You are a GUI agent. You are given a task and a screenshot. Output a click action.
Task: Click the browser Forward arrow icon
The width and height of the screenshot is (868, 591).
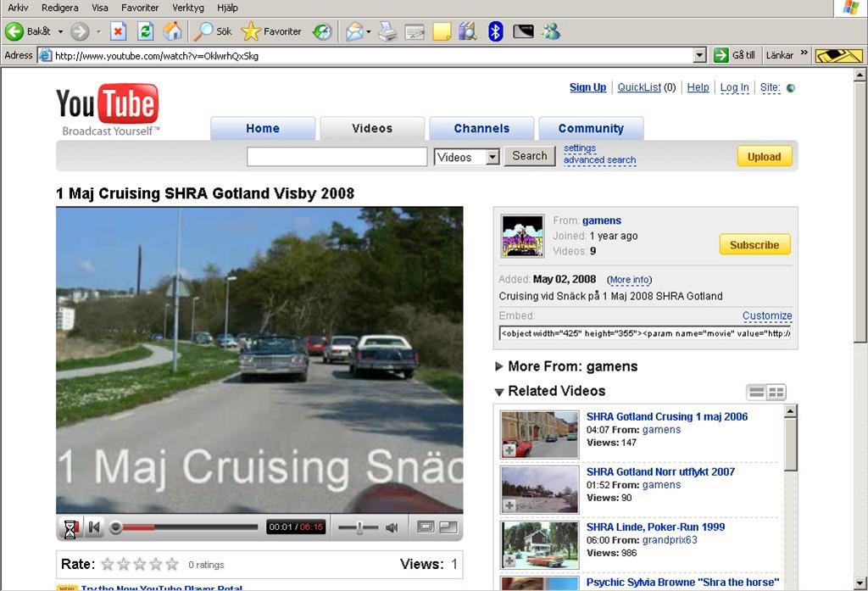pyautogui.click(x=80, y=31)
